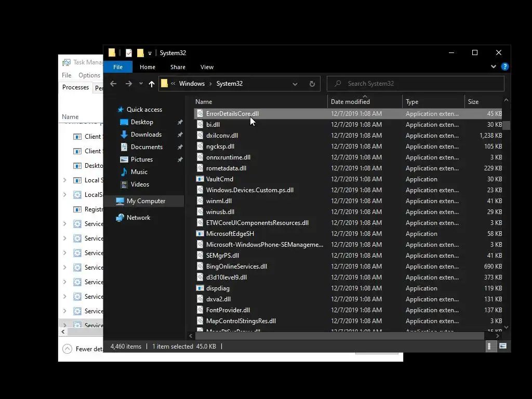Screen dimensions: 532x399
Task: Select the SEMgrPS.dll file icon
Action: coord(200,255)
